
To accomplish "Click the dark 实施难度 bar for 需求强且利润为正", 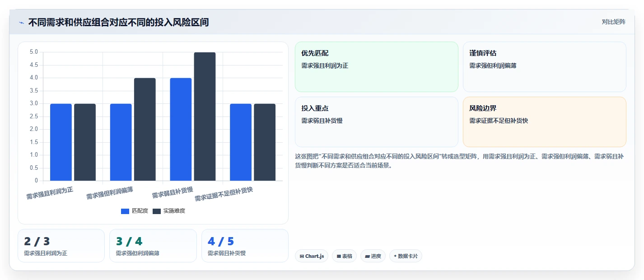I will [x=85, y=142].
